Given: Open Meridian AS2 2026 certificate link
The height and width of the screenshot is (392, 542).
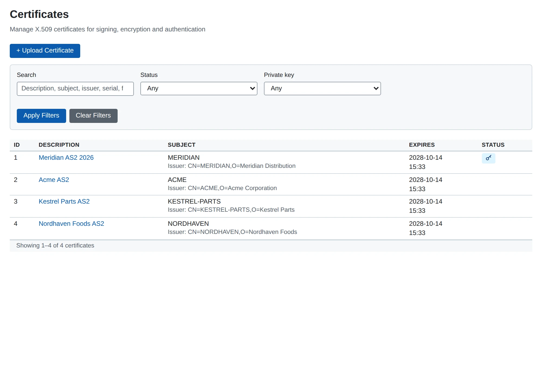Looking at the screenshot, I should (x=66, y=158).
